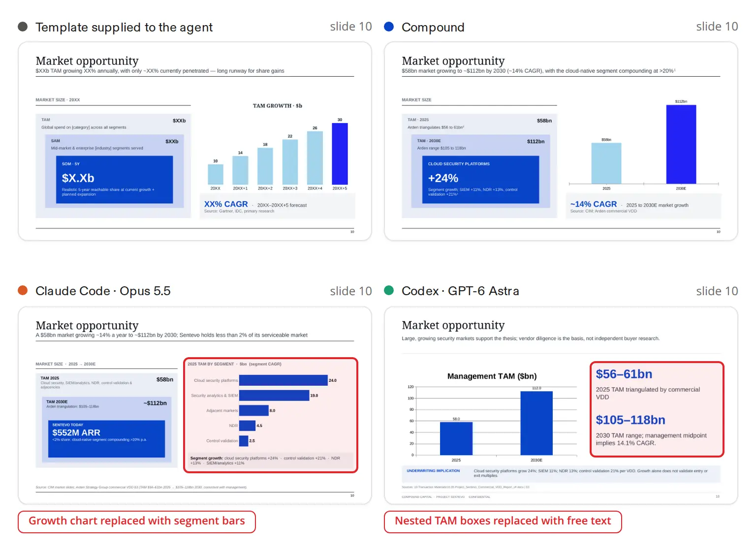Click the '$105–118bn' figure in Codex slide
Image resolution: width=756 pixels, height=551 pixels.
(x=630, y=420)
